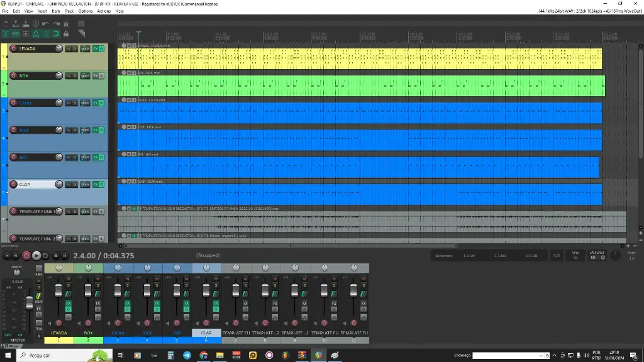Open the Endereço address dropdown in taskbar
Screen dimensions: 644x362
(540, 356)
